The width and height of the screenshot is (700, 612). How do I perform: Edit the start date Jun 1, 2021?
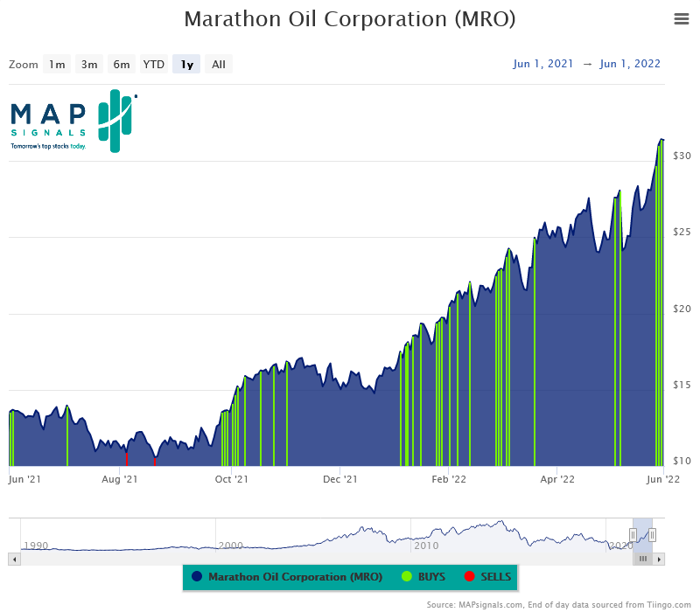click(x=542, y=64)
